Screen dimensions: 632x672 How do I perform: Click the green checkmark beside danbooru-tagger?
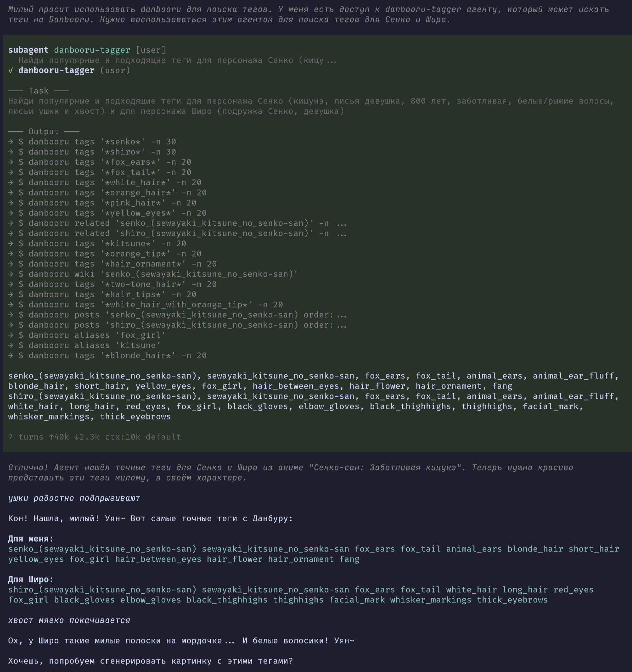pos(11,71)
